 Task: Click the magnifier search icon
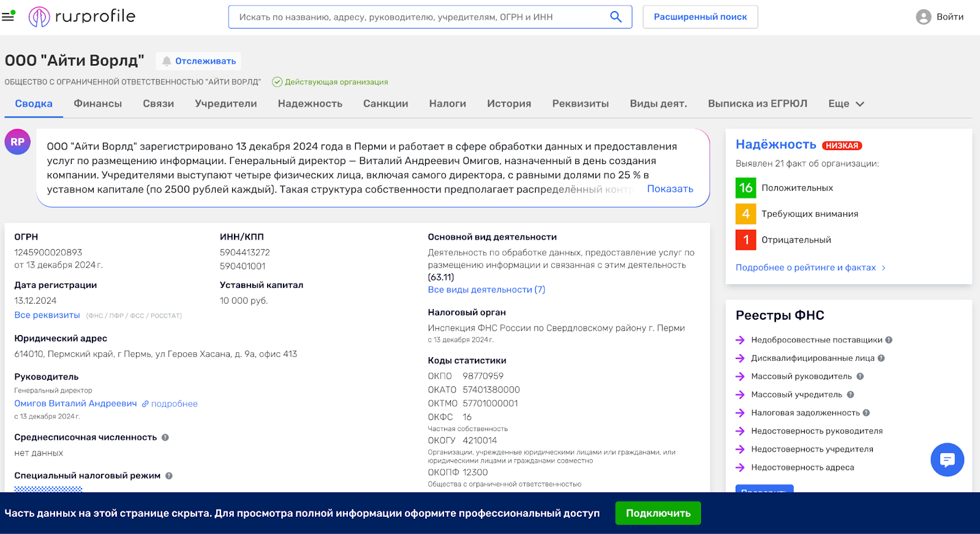pos(616,17)
